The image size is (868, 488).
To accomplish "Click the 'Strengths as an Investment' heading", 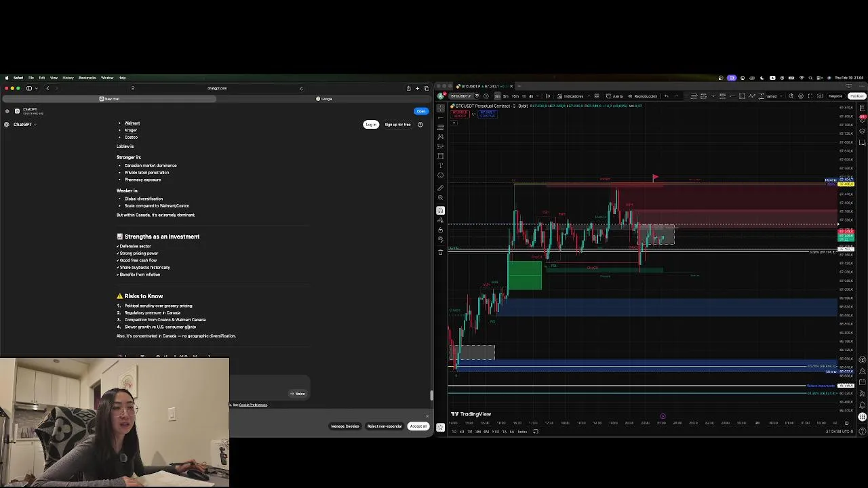I will [x=161, y=237].
